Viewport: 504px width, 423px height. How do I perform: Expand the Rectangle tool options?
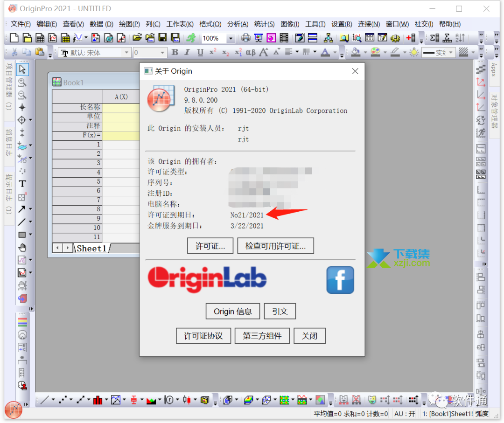coord(30,235)
